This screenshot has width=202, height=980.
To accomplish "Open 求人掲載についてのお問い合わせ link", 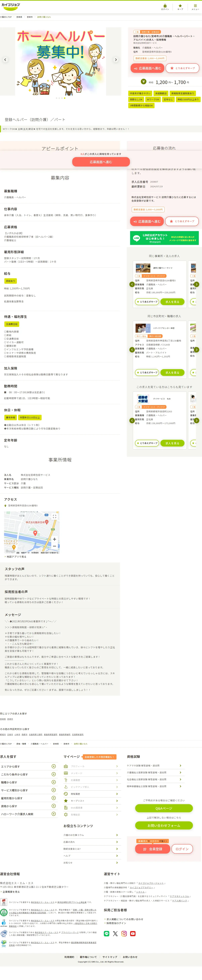I will tap(124, 919).
